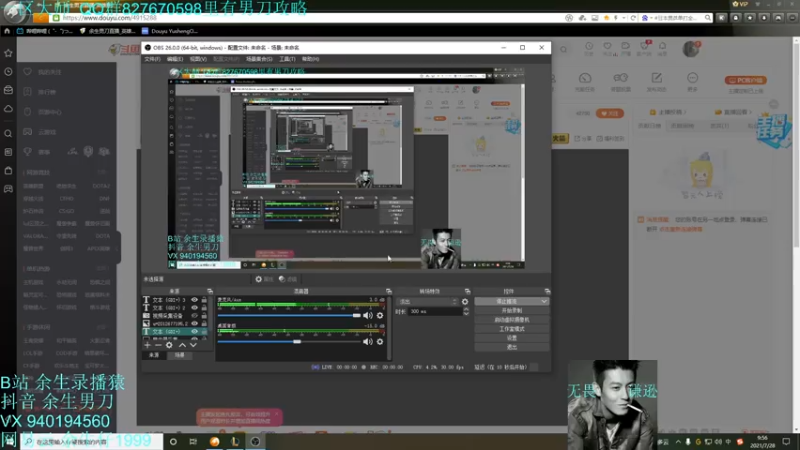
Task: Toggle visibility of fourth image source
Action: pos(194,323)
